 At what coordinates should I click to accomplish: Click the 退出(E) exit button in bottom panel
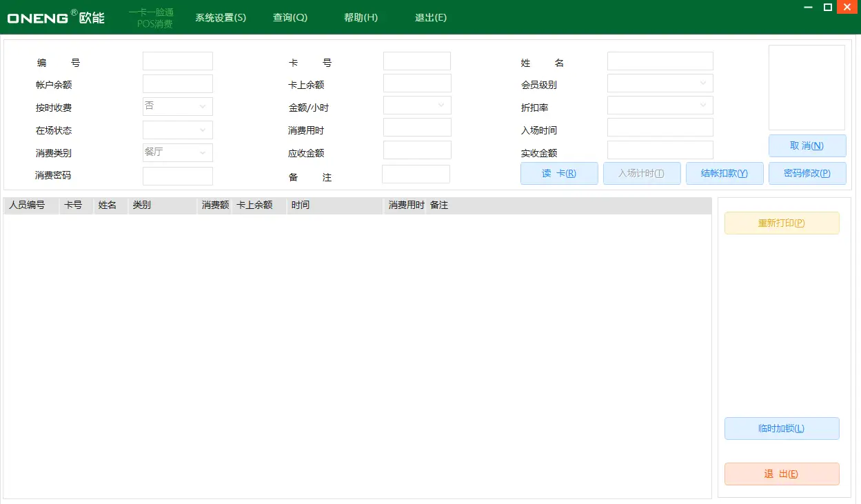[781, 474]
